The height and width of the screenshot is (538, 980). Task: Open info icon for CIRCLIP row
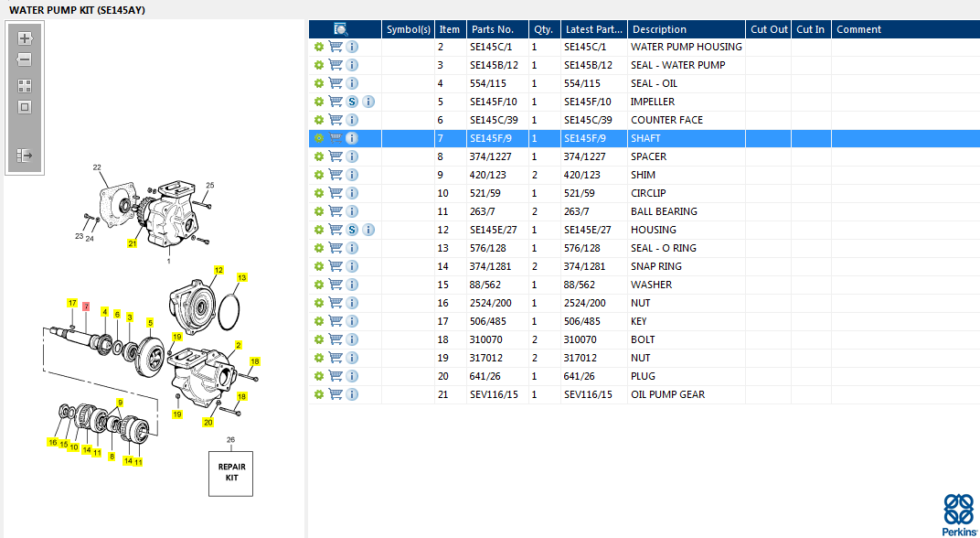click(x=352, y=193)
